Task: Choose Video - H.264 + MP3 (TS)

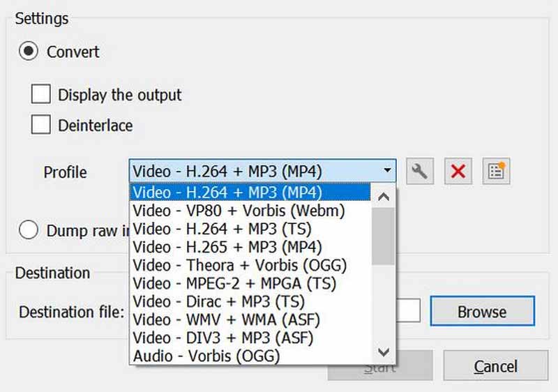Action: [x=250, y=229]
